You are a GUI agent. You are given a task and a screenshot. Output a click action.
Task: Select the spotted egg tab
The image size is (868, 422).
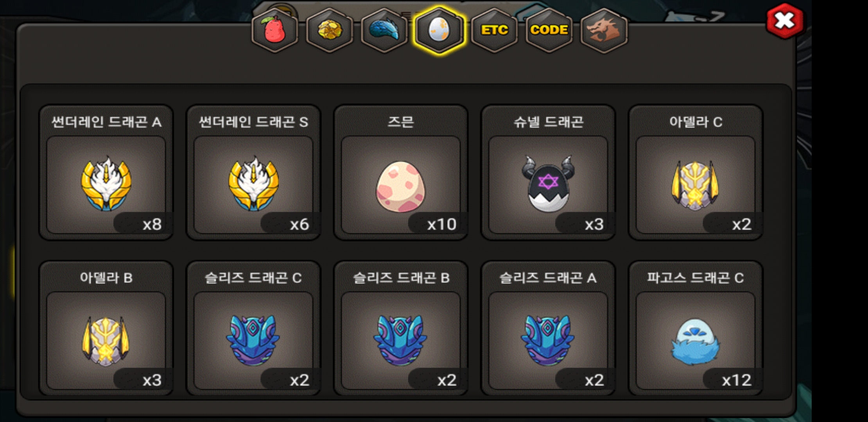[439, 30]
